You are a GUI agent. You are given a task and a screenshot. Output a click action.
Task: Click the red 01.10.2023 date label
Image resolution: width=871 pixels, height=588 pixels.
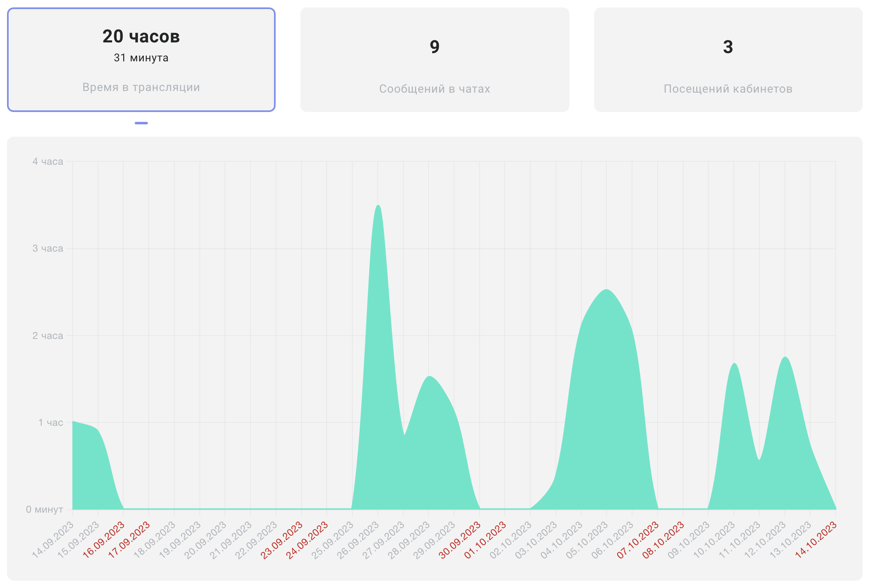pos(486,540)
